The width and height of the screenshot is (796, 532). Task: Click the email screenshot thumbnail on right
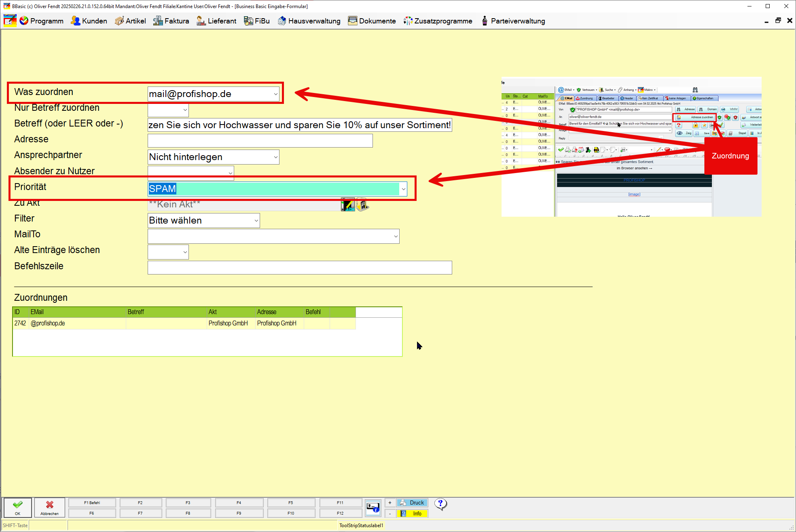point(631,147)
